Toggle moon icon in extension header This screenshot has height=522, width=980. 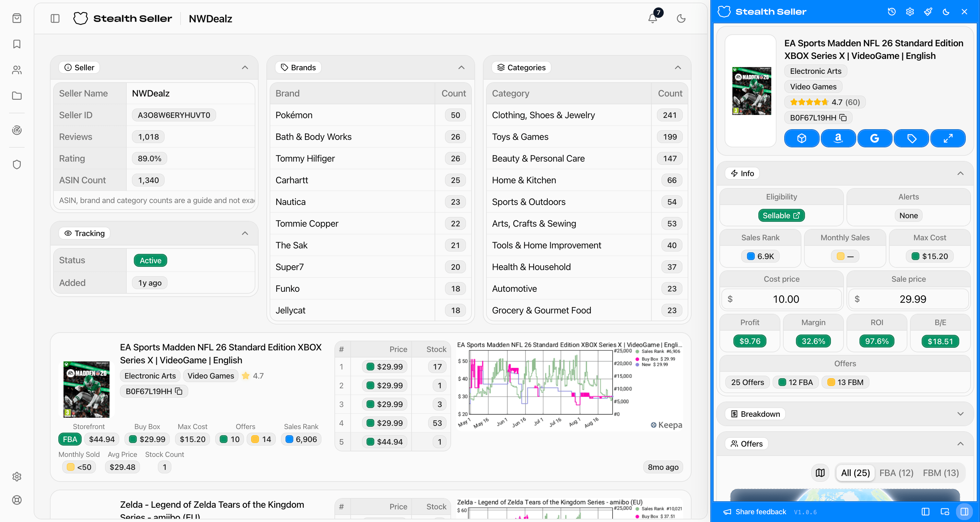click(946, 12)
